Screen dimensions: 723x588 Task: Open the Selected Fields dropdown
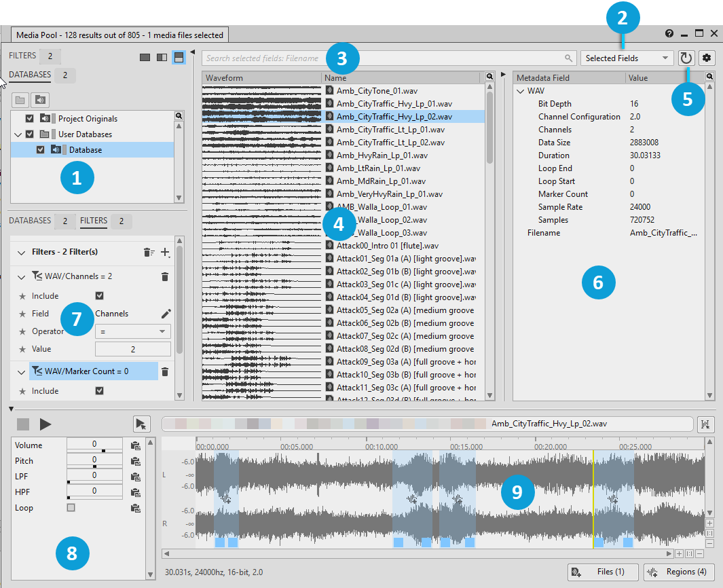(x=626, y=58)
